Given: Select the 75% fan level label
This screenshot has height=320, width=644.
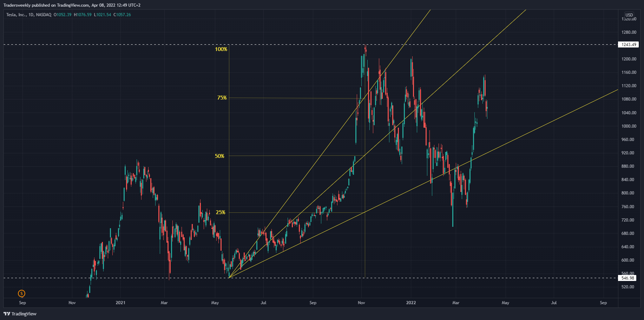Looking at the screenshot, I should 222,98.
